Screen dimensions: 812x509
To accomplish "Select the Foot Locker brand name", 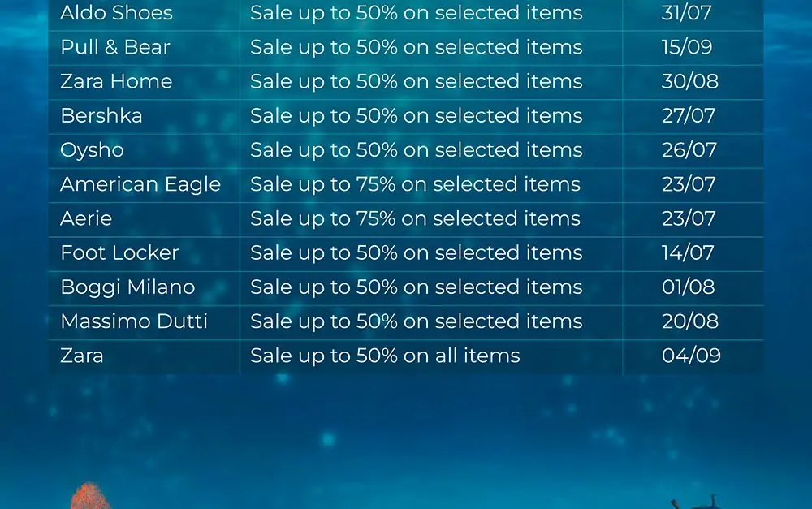I will pyautogui.click(x=119, y=252).
